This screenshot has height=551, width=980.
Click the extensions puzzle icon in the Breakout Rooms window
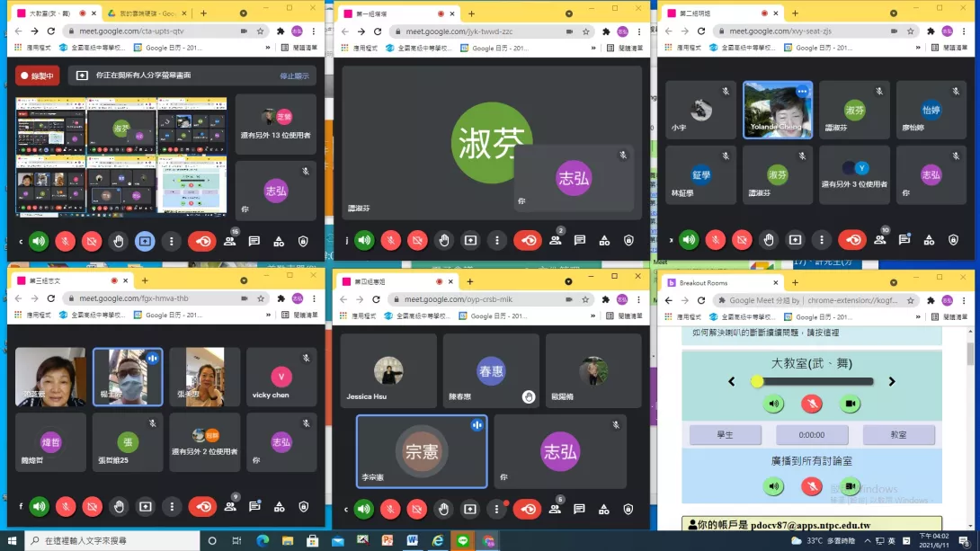pos(931,300)
